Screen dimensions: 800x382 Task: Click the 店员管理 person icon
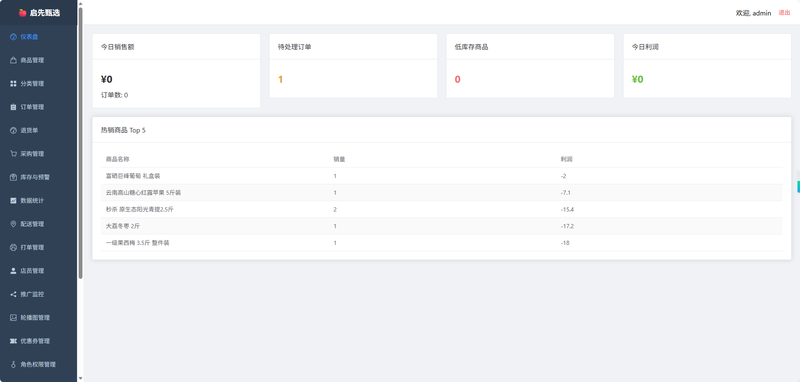13,271
